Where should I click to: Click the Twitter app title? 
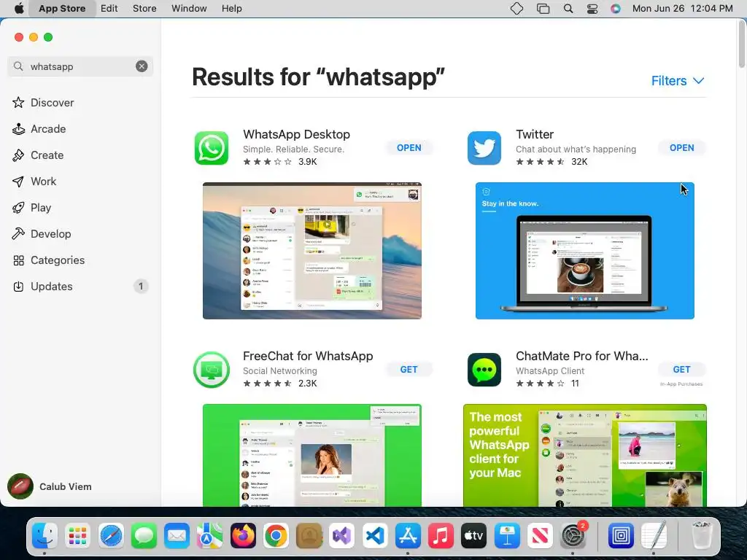(535, 134)
